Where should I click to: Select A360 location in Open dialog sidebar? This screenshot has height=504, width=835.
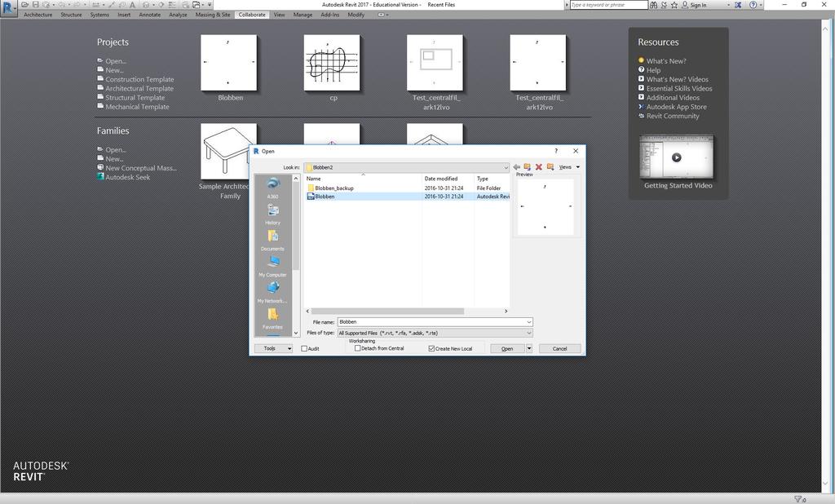pyautogui.click(x=272, y=188)
